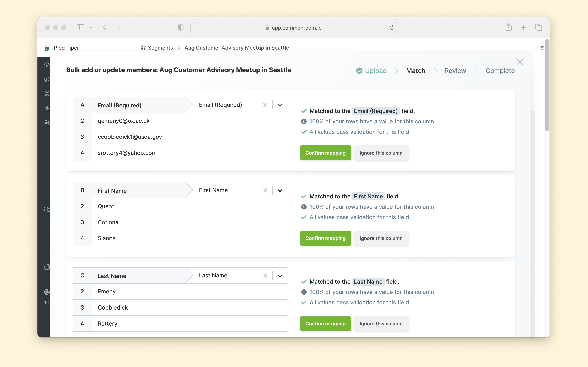Open the chat bubbles conversations icon
The width and height of the screenshot is (588, 367).
click(47, 209)
